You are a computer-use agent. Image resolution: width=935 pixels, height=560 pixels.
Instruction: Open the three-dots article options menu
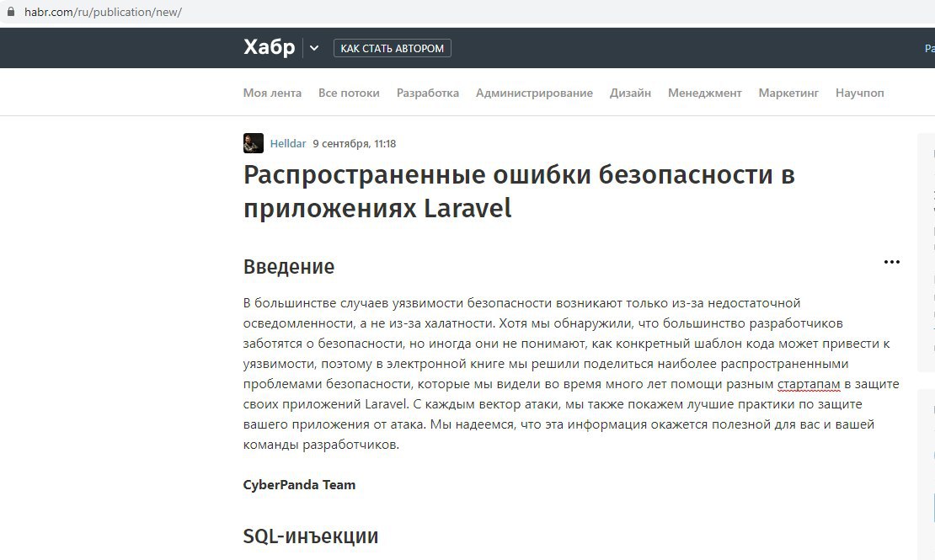click(x=891, y=262)
